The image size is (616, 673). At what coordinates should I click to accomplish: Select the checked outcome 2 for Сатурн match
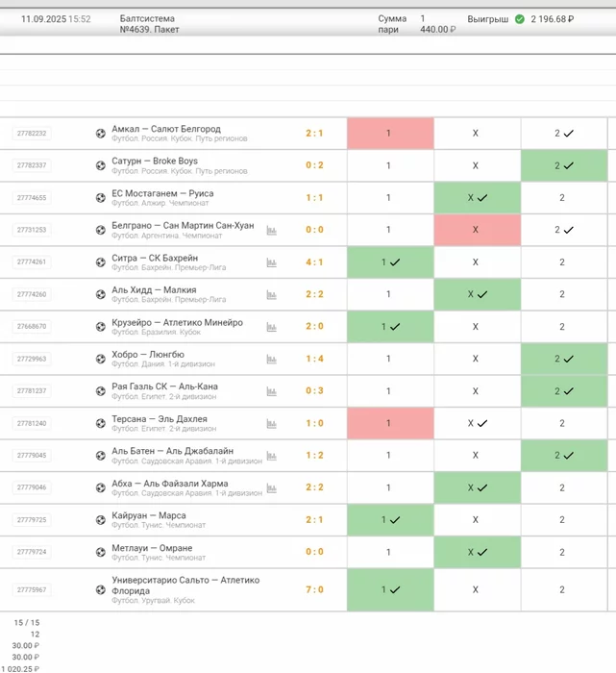(x=563, y=166)
